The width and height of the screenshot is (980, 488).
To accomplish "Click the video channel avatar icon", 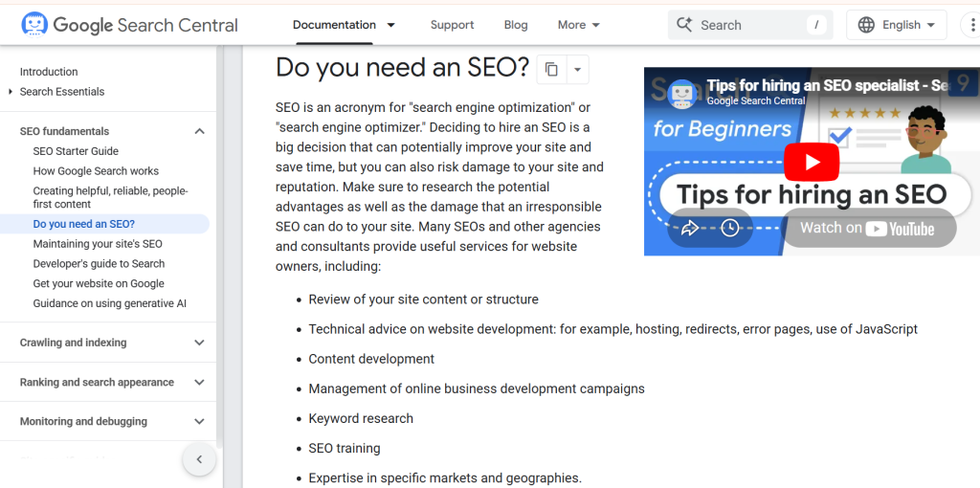I will point(681,93).
